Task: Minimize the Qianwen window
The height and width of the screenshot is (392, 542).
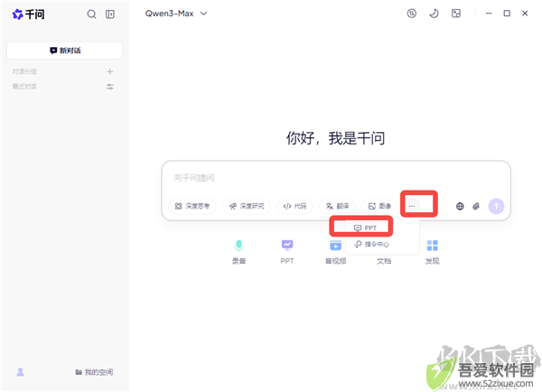Action: coord(489,14)
